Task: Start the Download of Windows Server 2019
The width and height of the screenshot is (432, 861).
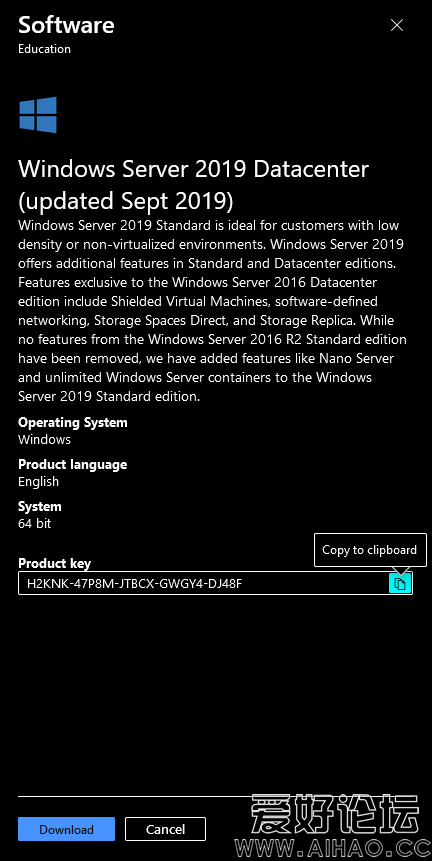Action: (66, 829)
